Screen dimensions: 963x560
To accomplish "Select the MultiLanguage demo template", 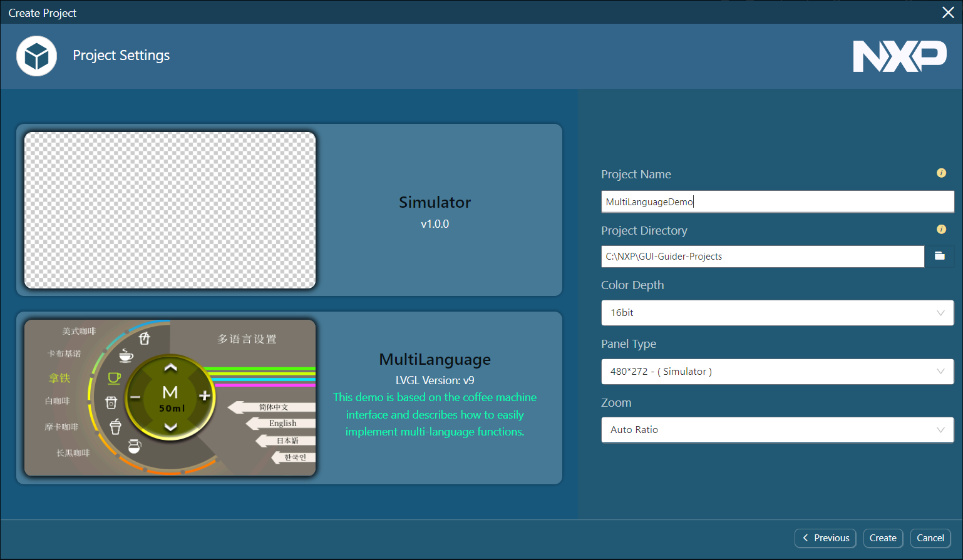I will (435, 397).
